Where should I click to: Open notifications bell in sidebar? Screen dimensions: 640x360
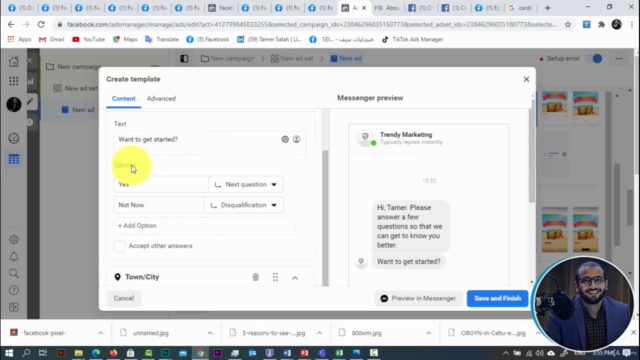13,256
